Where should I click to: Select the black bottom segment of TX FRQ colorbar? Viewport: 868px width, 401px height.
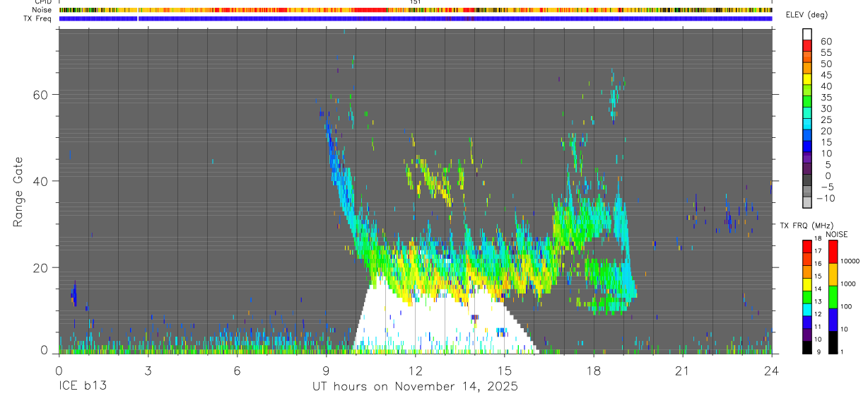click(807, 346)
